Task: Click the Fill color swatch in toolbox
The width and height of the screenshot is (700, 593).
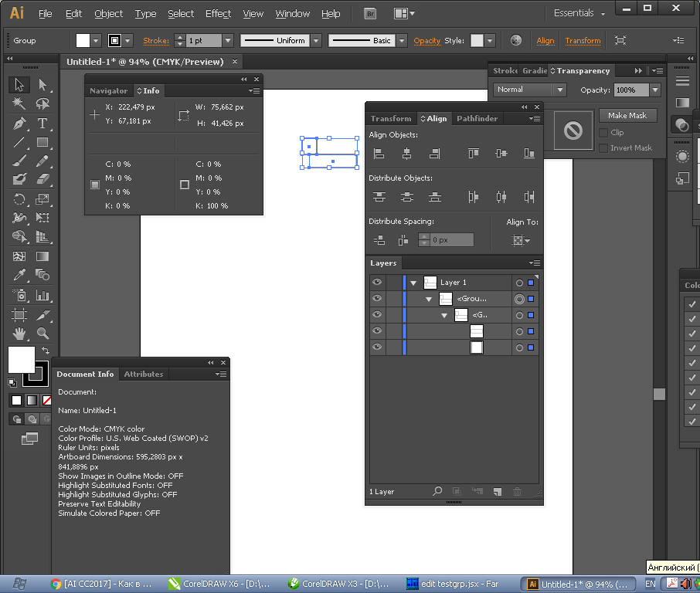Action: pos(21,358)
